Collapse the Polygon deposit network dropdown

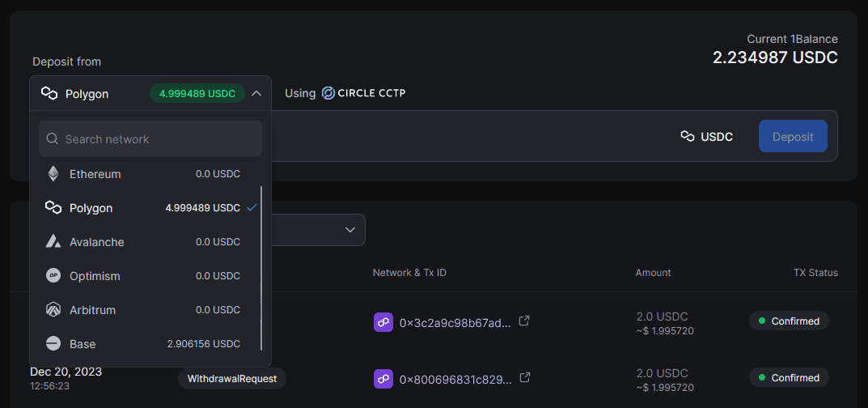pos(256,93)
